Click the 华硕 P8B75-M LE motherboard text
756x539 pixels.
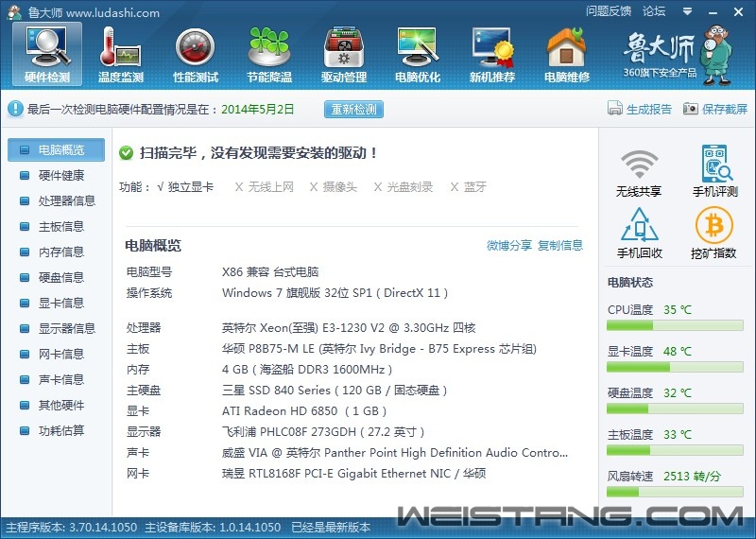(379, 349)
